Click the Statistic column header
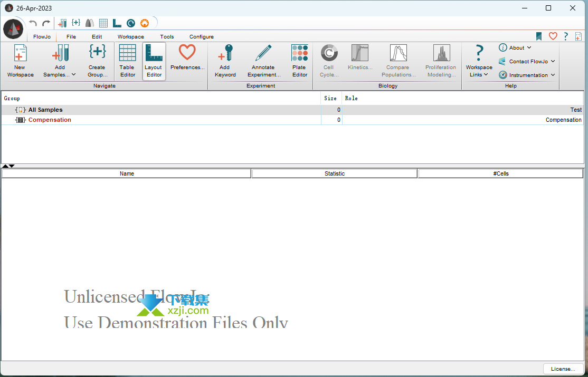The height and width of the screenshot is (377, 588). point(335,173)
